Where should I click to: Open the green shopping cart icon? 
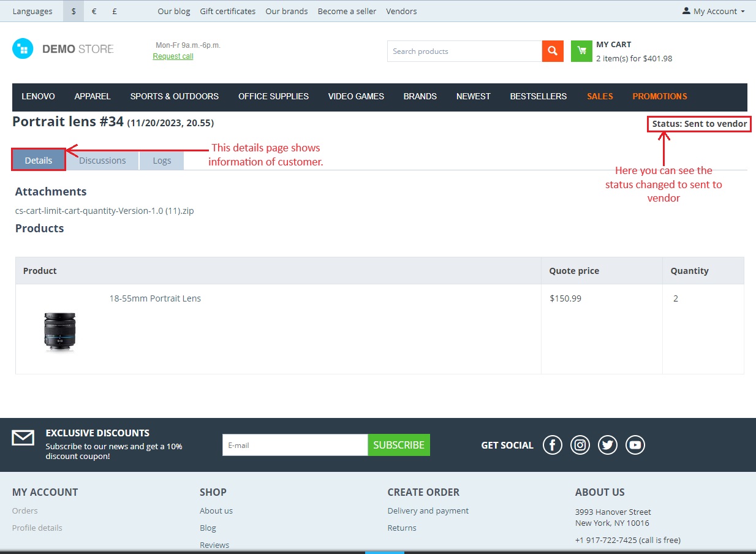pyautogui.click(x=581, y=51)
